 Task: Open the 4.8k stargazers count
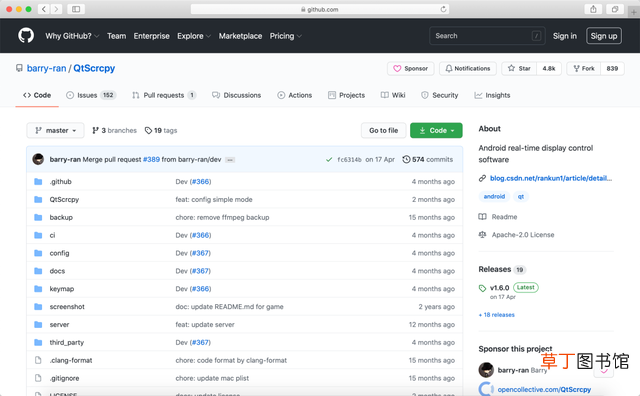tap(549, 68)
